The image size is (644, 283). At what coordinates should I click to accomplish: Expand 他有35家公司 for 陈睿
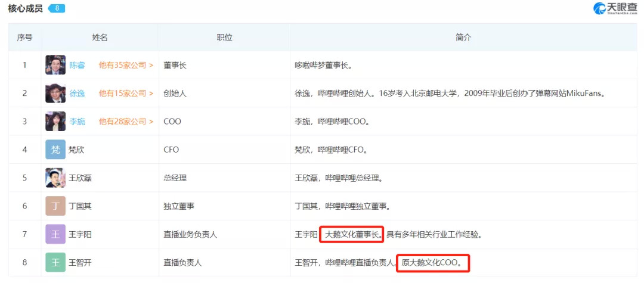(126, 65)
